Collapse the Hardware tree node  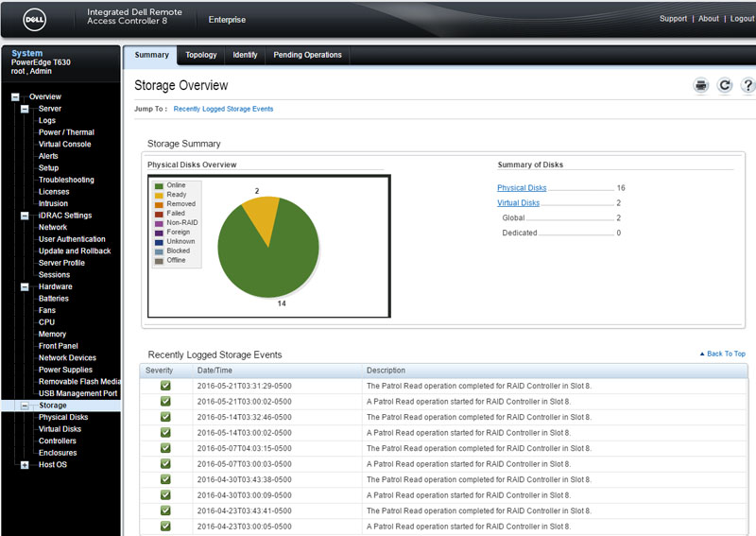[x=25, y=286]
